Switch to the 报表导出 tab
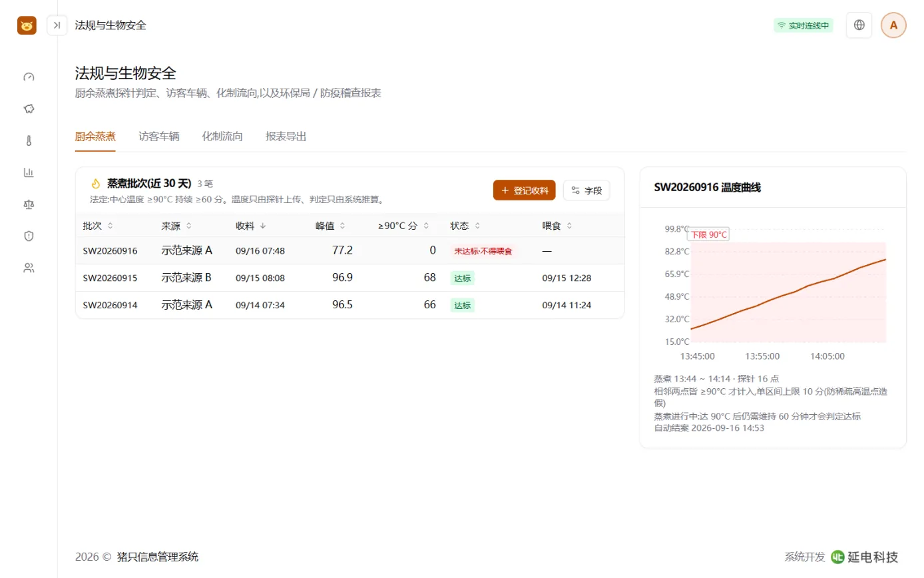Image resolution: width=924 pixels, height=578 pixels. [x=286, y=137]
